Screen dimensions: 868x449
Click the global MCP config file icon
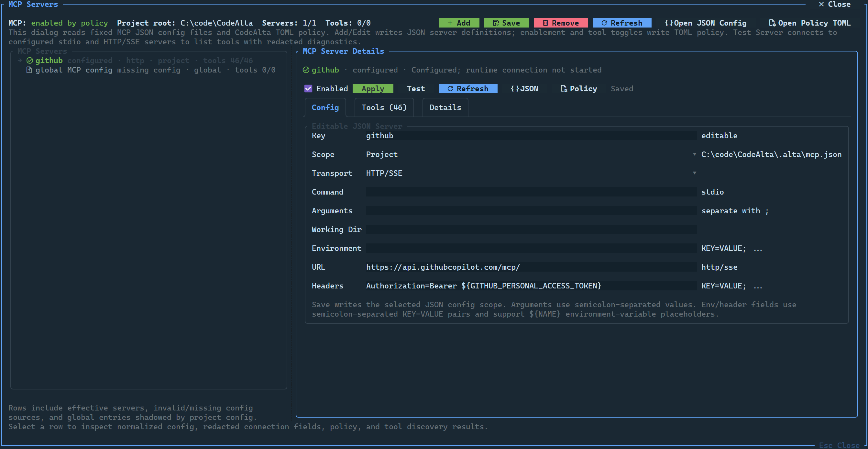pos(29,70)
